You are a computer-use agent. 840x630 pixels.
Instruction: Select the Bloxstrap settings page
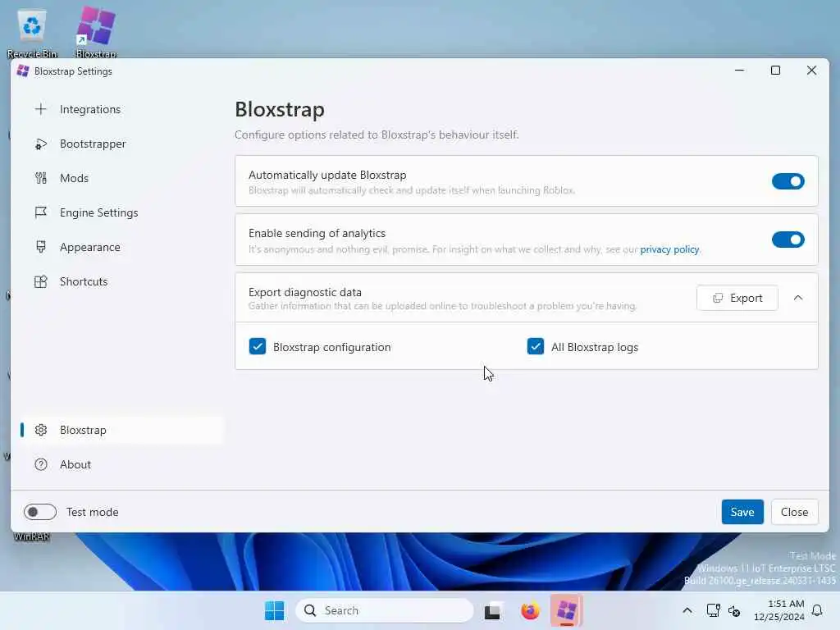click(x=122, y=430)
